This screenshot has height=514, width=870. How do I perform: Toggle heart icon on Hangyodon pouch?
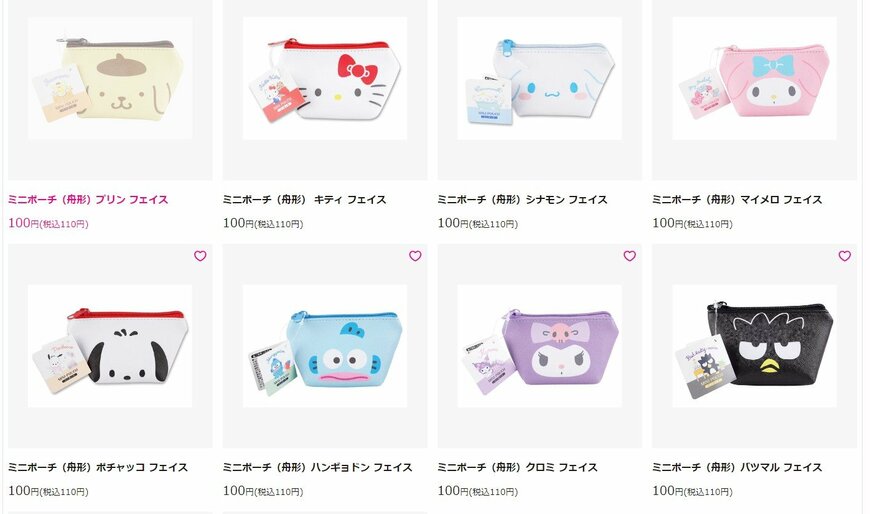tap(415, 256)
